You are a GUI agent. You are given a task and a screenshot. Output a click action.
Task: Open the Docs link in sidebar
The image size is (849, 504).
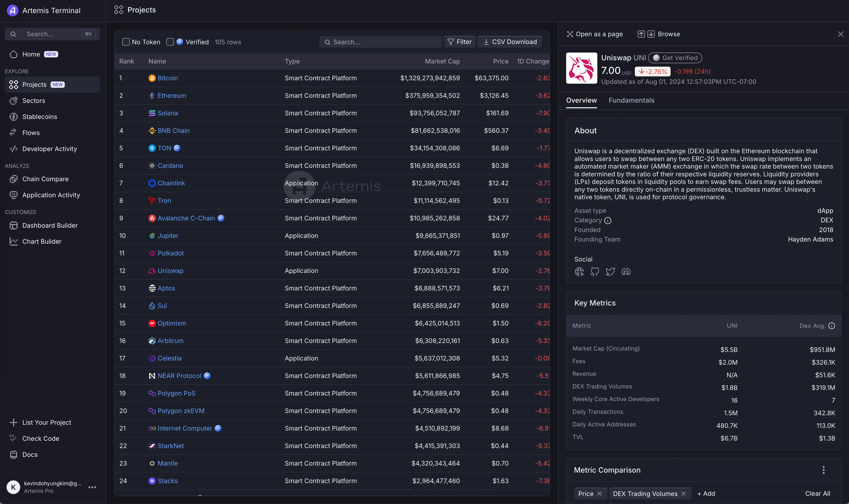tap(52, 454)
